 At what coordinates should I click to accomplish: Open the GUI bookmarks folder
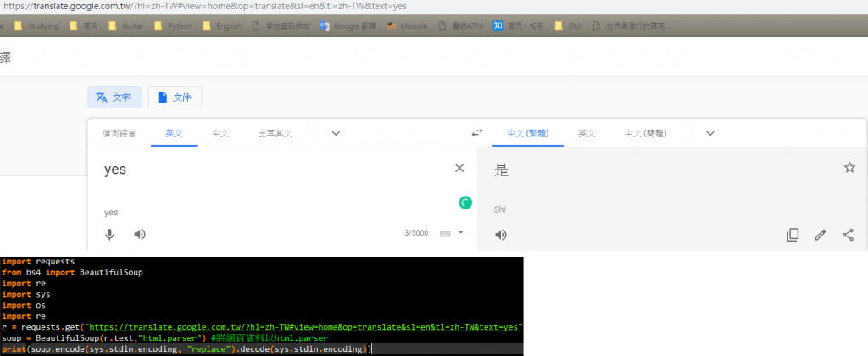pos(568,26)
